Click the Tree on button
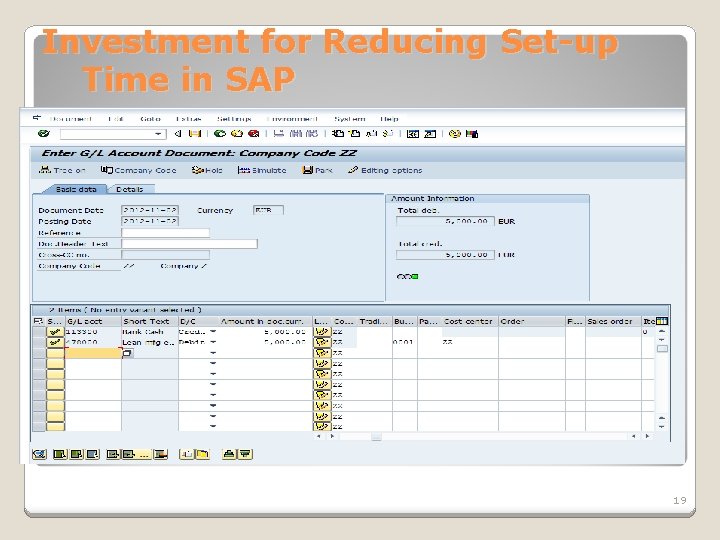This screenshot has width=720, height=540. coord(62,170)
